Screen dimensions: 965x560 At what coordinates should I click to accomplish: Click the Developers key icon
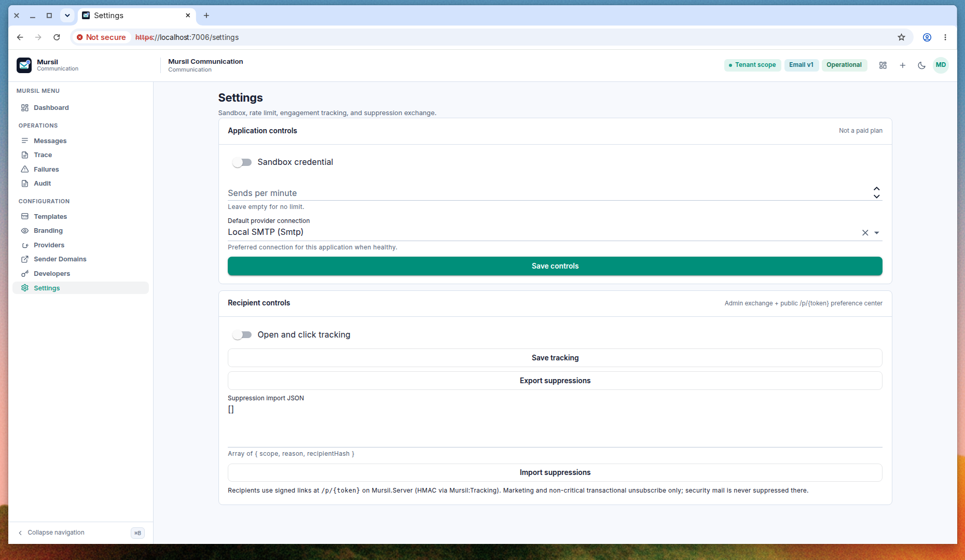[x=24, y=274]
